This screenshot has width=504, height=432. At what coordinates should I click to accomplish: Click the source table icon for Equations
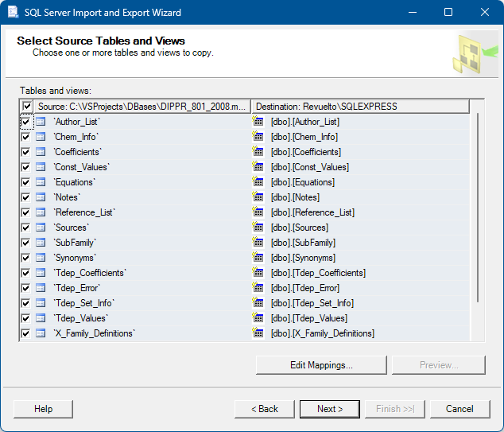click(41, 182)
